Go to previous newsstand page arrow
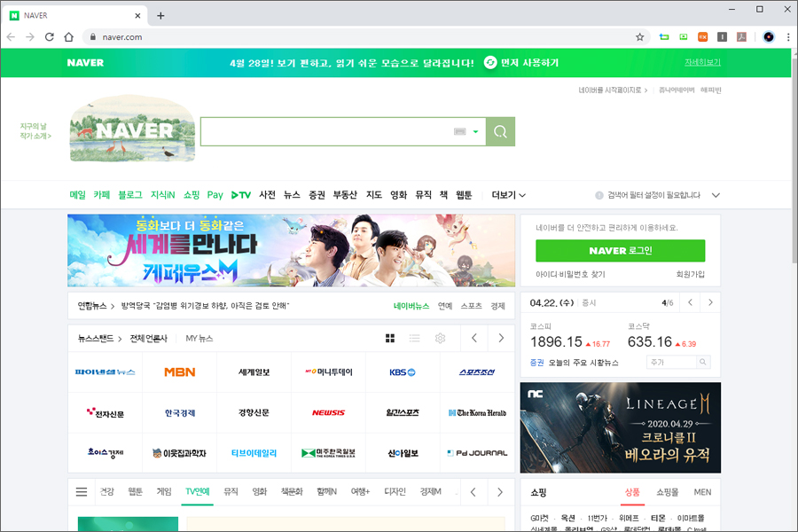Viewport: 798px width, 532px height. pos(474,338)
